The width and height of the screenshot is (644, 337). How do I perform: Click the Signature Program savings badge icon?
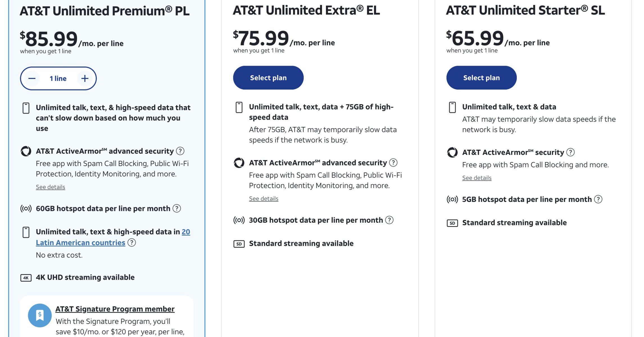tap(40, 315)
